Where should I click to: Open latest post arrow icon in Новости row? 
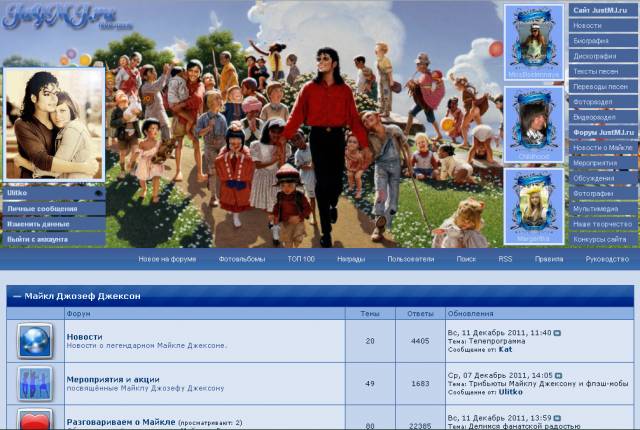[557, 332]
